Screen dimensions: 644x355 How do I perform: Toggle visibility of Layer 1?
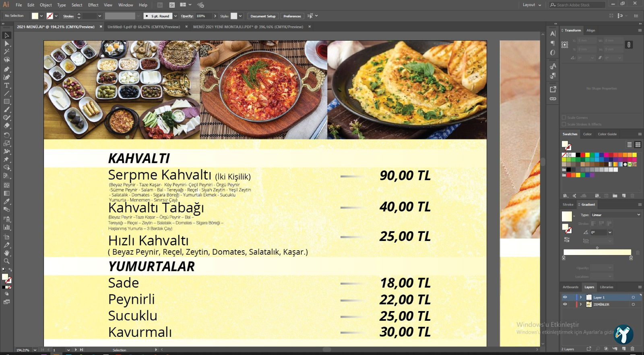coord(565,297)
